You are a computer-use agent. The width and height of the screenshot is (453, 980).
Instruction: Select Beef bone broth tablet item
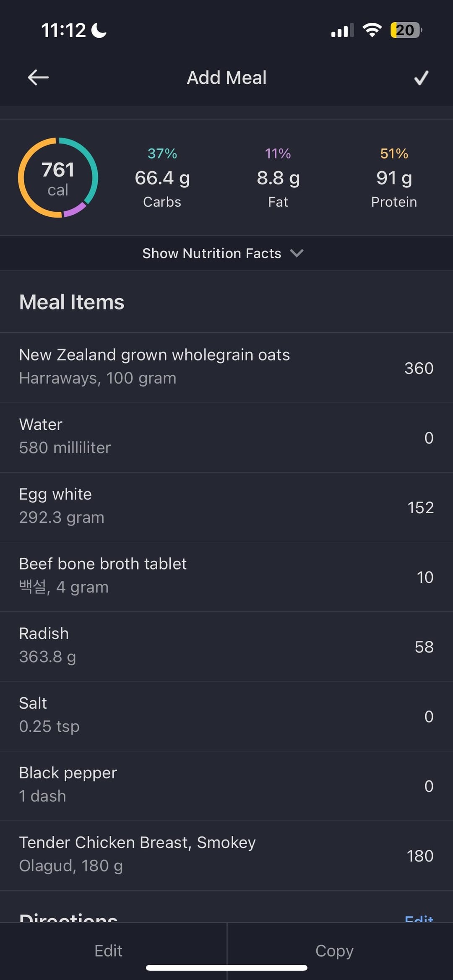click(226, 576)
